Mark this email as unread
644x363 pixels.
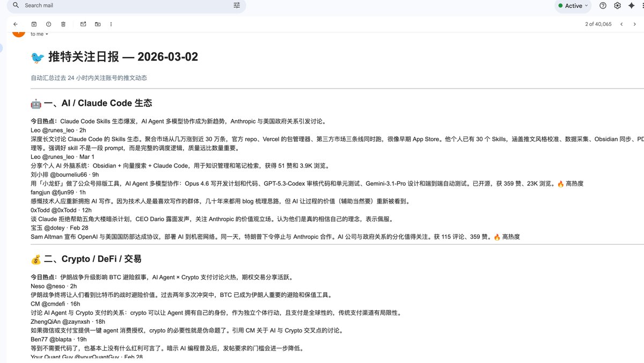click(x=83, y=24)
